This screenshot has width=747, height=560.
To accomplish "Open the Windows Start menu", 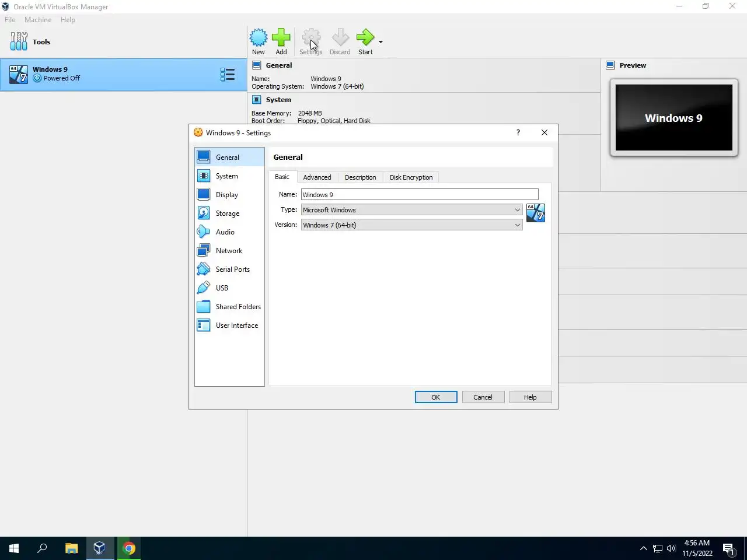I will tap(14, 548).
